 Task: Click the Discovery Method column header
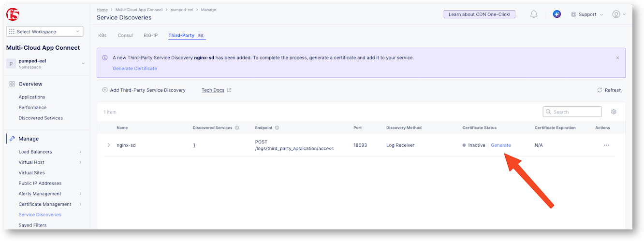click(404, 128)
